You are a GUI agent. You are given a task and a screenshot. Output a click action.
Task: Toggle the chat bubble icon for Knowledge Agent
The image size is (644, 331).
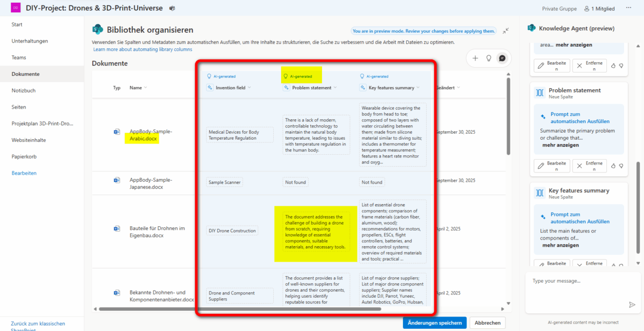coord(502,58)
